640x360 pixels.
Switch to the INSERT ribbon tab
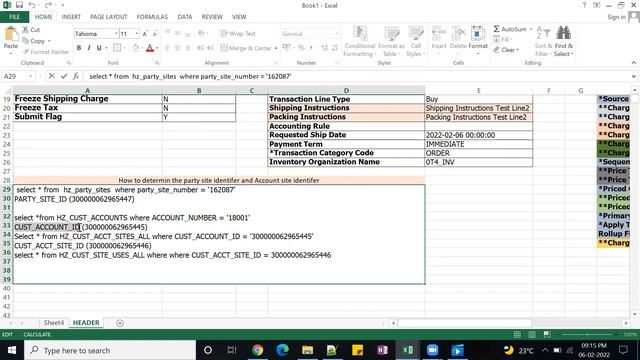(x=71, y=17)
